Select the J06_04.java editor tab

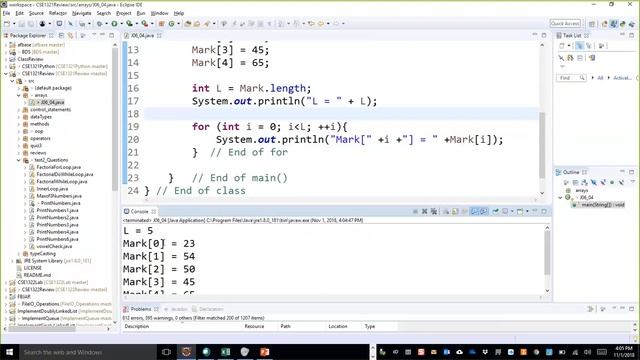[142, 36]
